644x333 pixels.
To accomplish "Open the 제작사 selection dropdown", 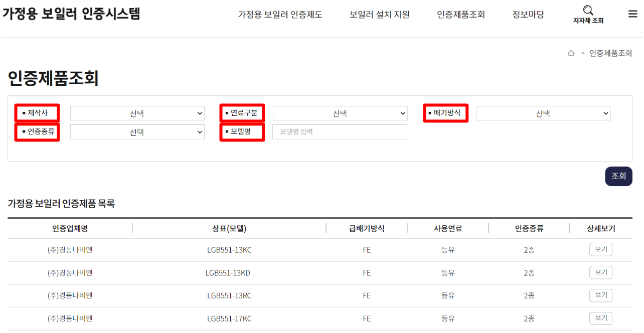I will pyautogui.click(x=137, y=113).
